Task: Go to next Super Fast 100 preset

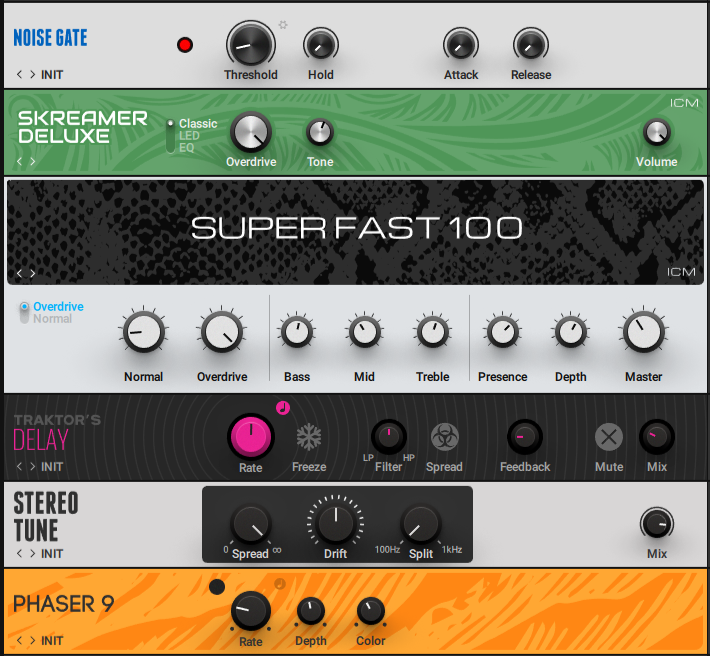Action: [x=33, y=273]
